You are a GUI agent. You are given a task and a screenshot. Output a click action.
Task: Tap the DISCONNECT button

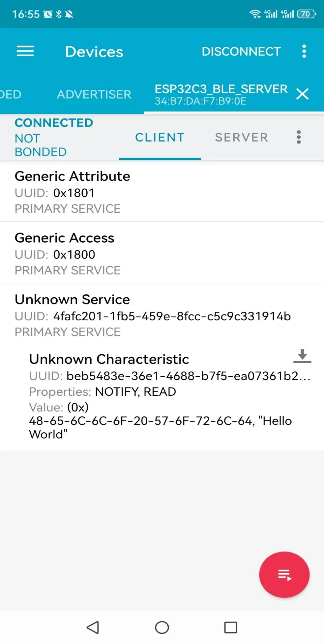pos(241,51)
